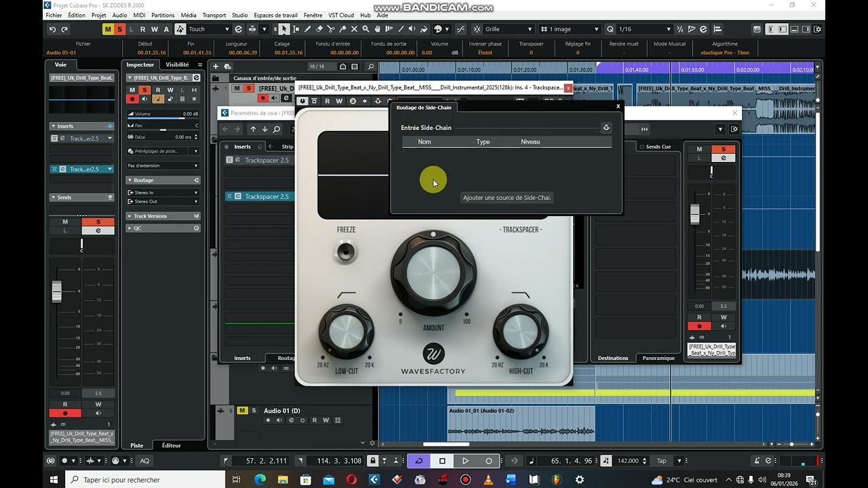This screenshot has height=488, width=868.
Task: Open the Touch automation mode dropdown
Action: pyautogui.click(x=209, y=29)
